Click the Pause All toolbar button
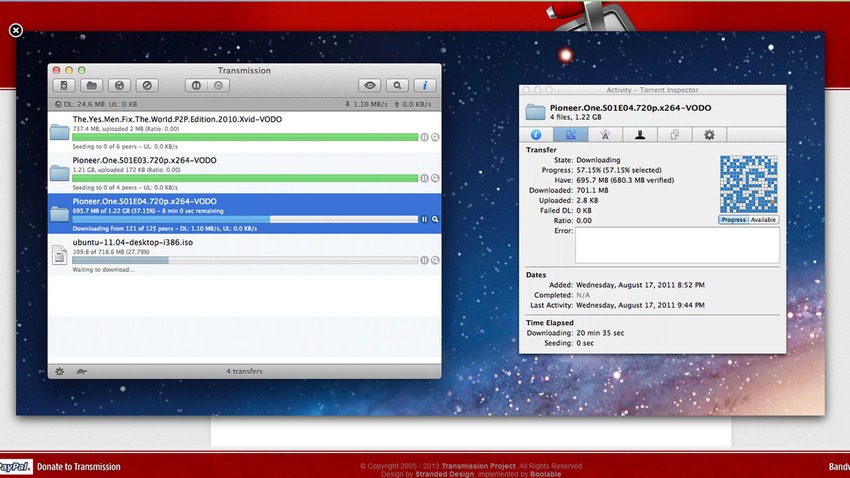 point(195,86)
